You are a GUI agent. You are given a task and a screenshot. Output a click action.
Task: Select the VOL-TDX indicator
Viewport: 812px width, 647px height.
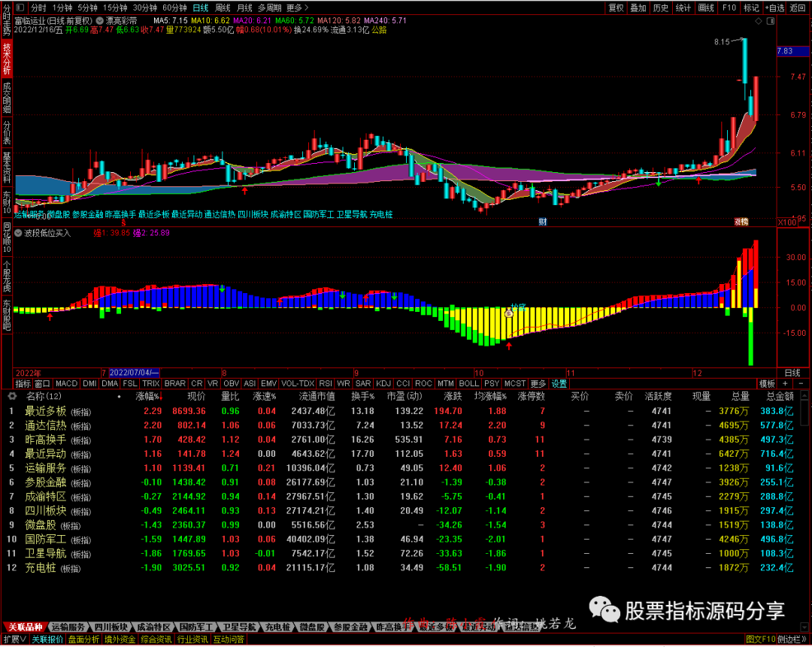pos(298,383)
